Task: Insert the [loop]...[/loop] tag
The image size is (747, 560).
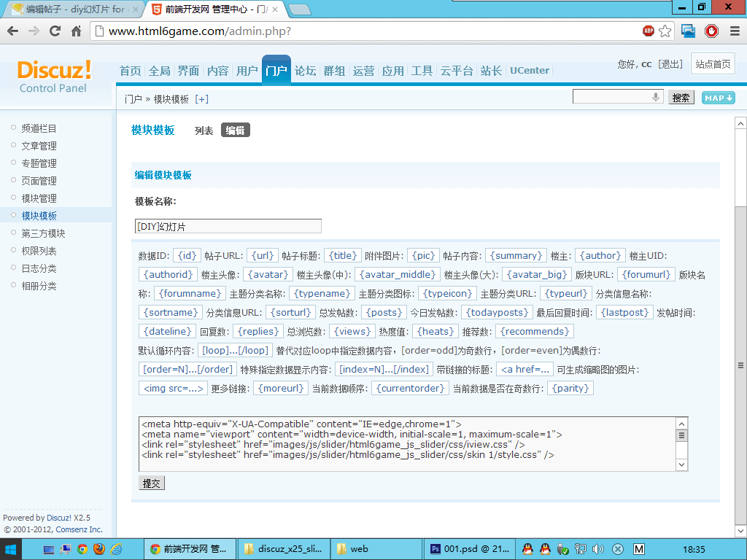Action: coord(236,351)
